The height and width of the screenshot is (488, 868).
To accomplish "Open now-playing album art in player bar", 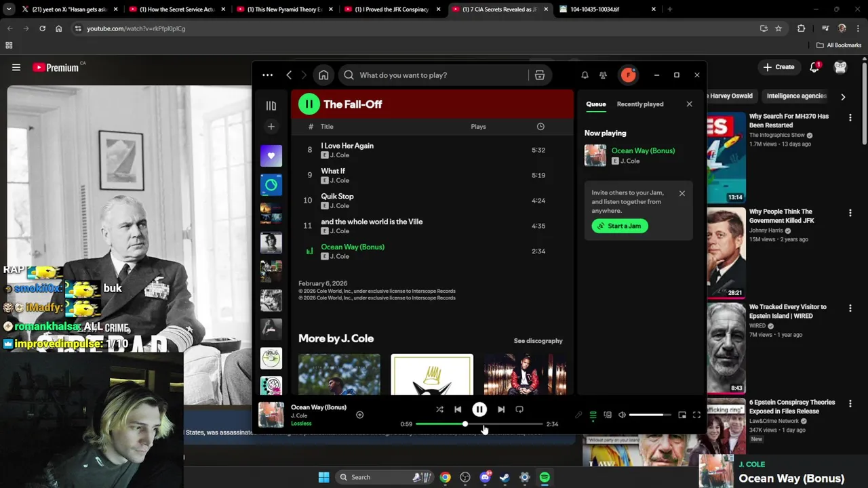I will click(x=271, y=415).
